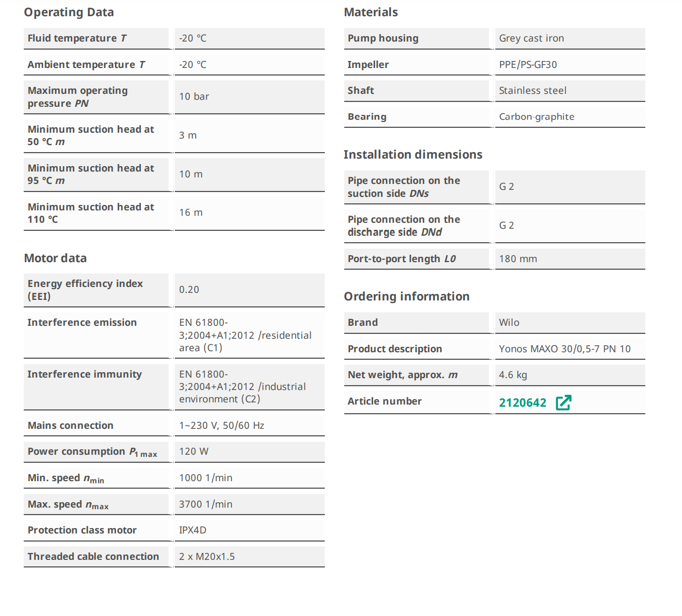
Task: Click the external link icon beside article number
Action: (563, 402)
